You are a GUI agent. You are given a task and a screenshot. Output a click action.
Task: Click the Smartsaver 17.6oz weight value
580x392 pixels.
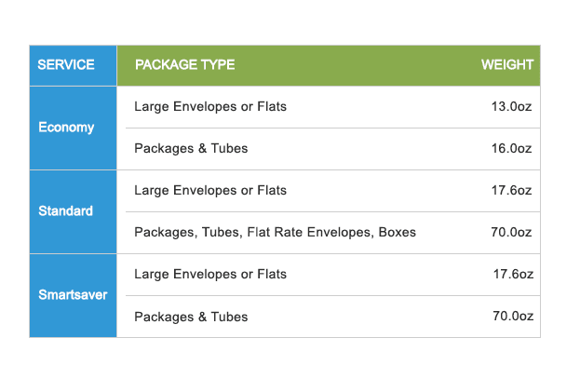[x=513, y=274]
